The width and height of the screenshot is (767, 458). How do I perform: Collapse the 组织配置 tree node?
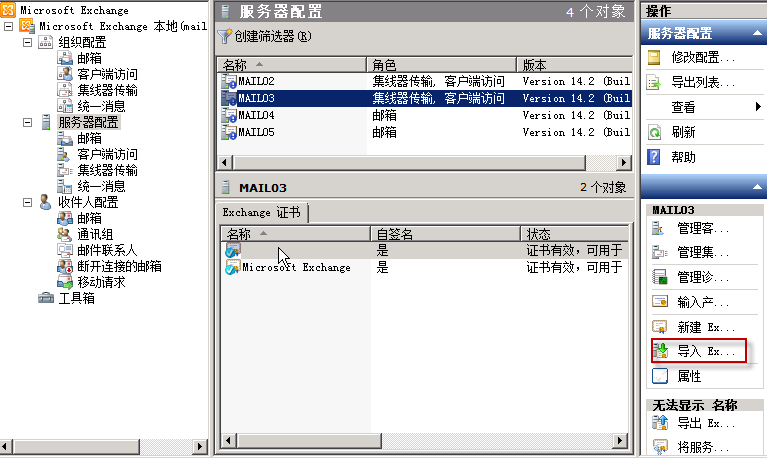(x=28, y=42)
